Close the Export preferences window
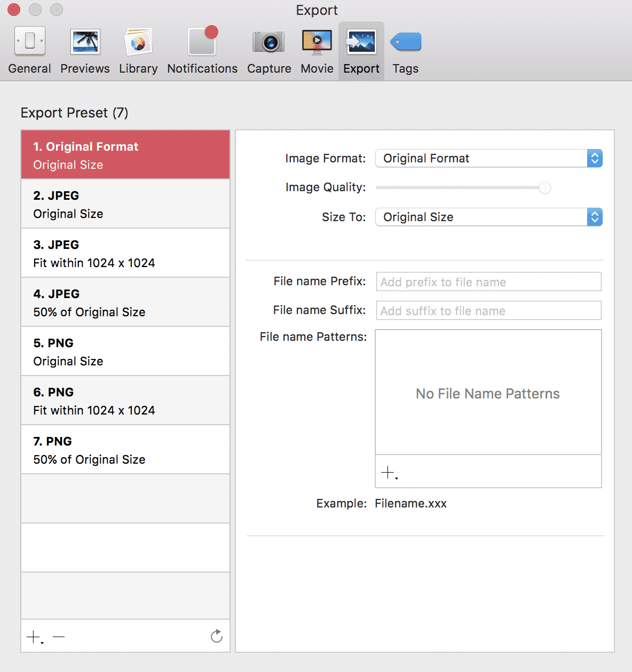The image size is (632, 672). point(14,10)
